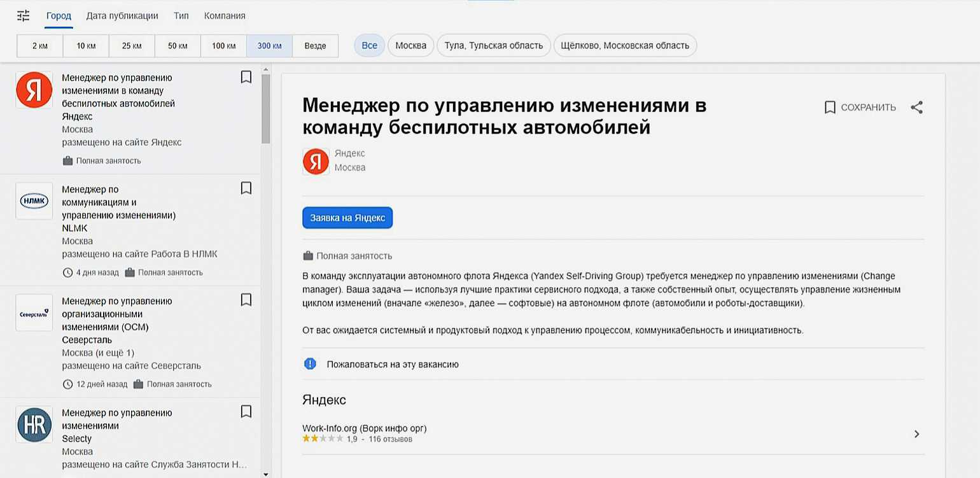This screenshot has width=980, height=478.
Task: Click the report vacancy exclamation icon
Action: (x=310, y=364)
